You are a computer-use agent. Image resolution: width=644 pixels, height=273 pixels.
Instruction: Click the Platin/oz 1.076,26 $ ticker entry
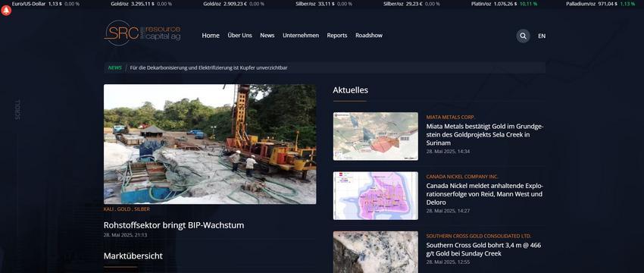504,4
